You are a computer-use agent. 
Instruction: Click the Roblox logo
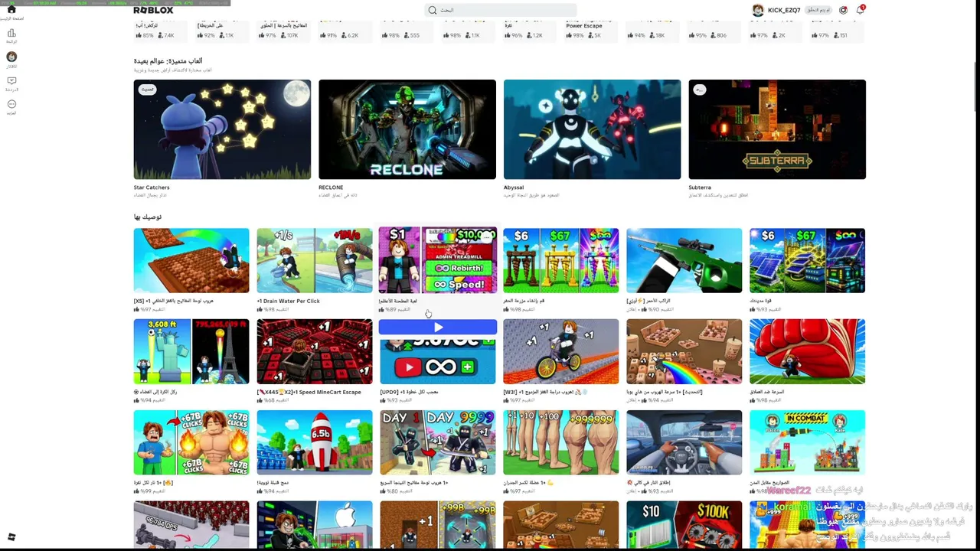tap(153, 10)
